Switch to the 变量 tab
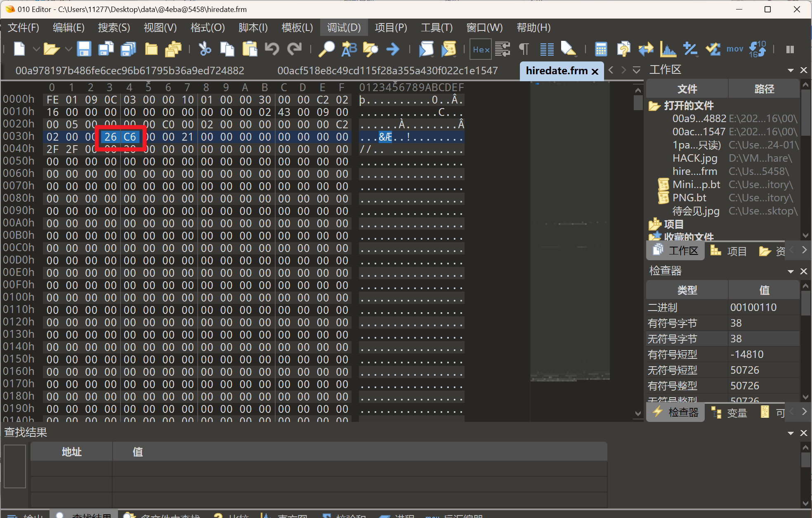 tap(730, 412)
